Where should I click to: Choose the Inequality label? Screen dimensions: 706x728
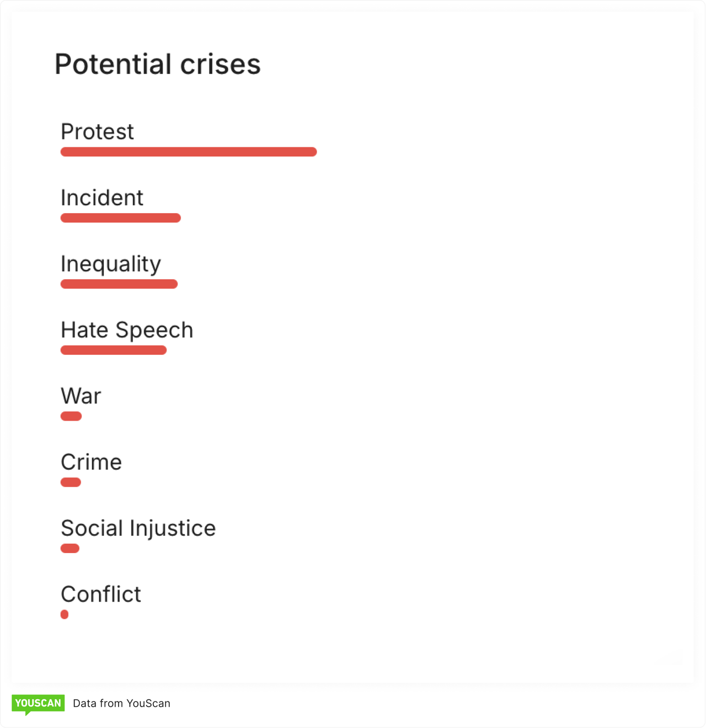pos(111,264)
